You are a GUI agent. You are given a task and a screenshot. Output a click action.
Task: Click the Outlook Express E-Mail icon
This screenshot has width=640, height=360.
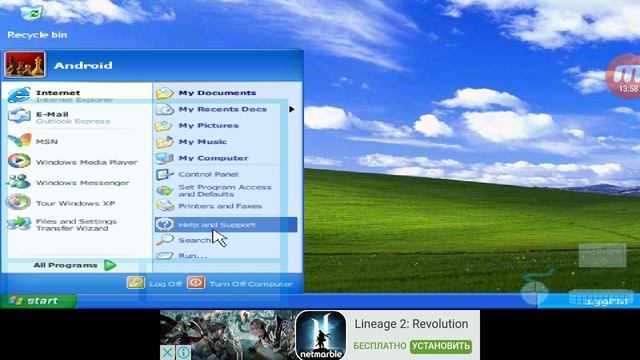click(x=19, y=116)
